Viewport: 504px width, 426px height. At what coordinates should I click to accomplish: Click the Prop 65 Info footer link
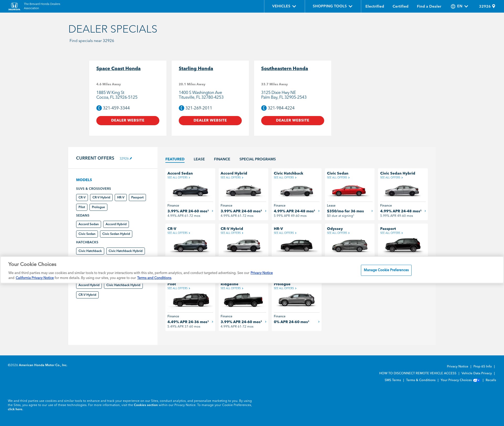coord(482,366)
